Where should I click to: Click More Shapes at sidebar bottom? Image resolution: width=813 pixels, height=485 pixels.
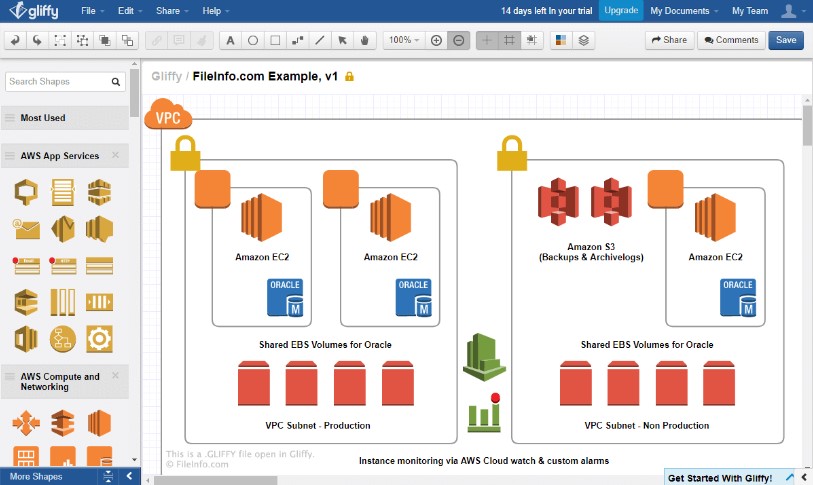click(x=36, y=476)
